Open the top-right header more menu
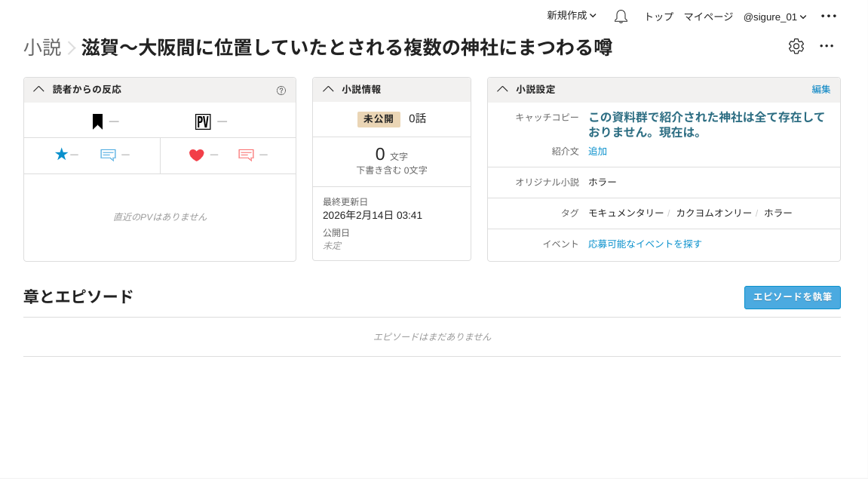The width and height of the screenshot is (868, 479). tap(829, 16)
